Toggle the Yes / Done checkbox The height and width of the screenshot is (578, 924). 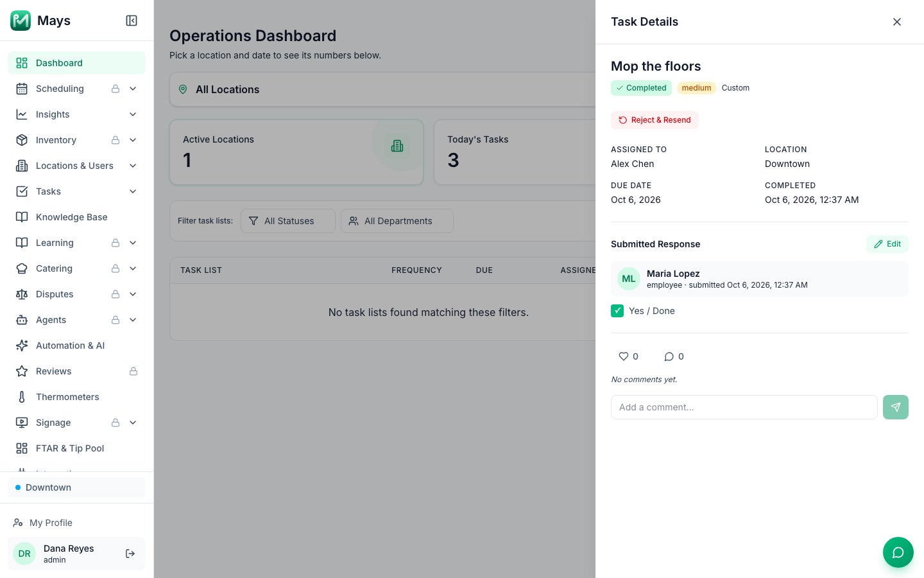point(617,311)
